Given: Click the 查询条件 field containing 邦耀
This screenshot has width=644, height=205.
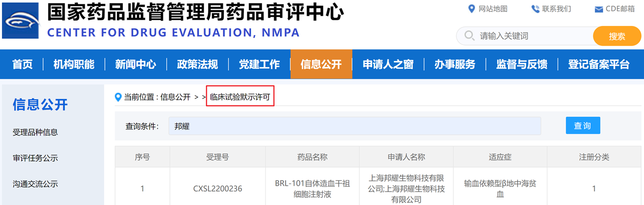Looking at the screenshot, I should (x=355, y=126).
